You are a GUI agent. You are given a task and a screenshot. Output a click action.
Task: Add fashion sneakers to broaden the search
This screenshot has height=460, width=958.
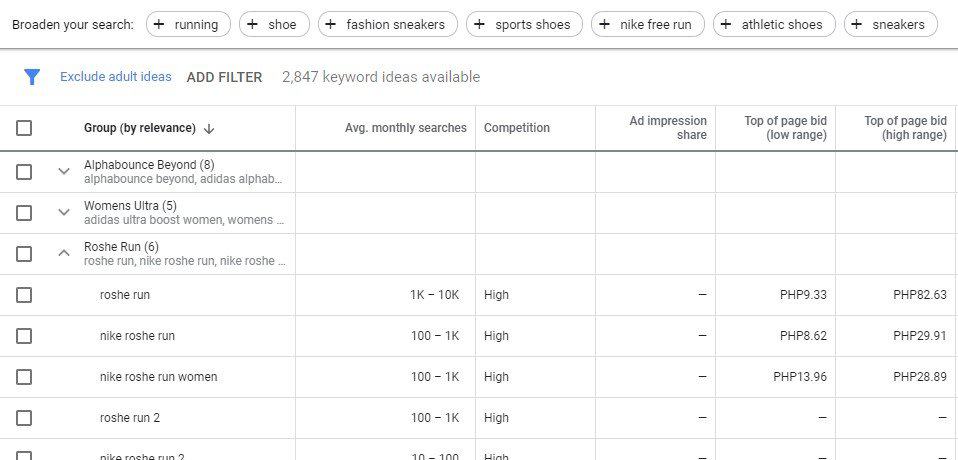(388, 24)
